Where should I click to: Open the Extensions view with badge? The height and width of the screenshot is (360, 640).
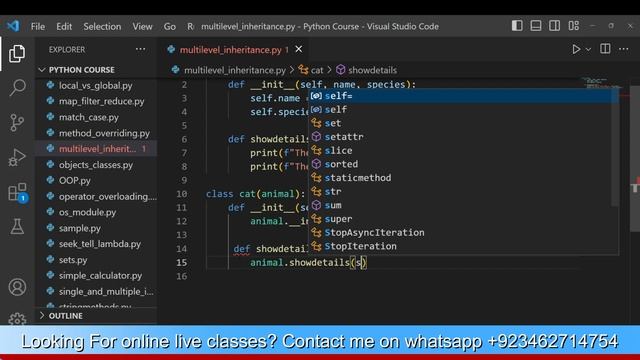(18, 192)
